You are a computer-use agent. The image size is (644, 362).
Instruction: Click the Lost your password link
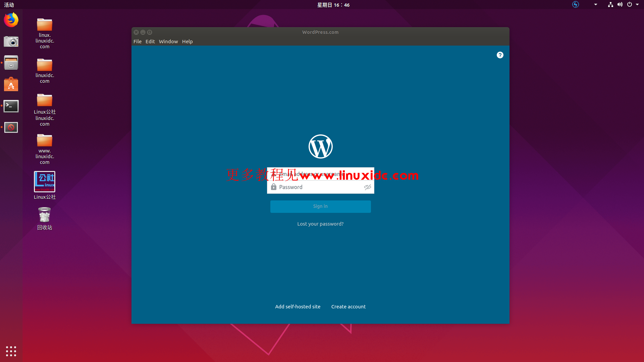pyautogui.click(x=320, y=224)
